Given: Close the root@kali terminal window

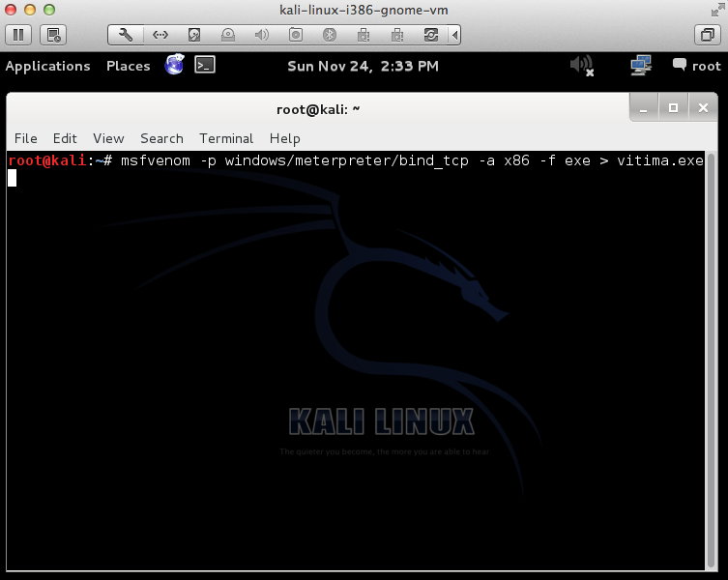Looking at the screenshot, I should click(x=703, y=107).
